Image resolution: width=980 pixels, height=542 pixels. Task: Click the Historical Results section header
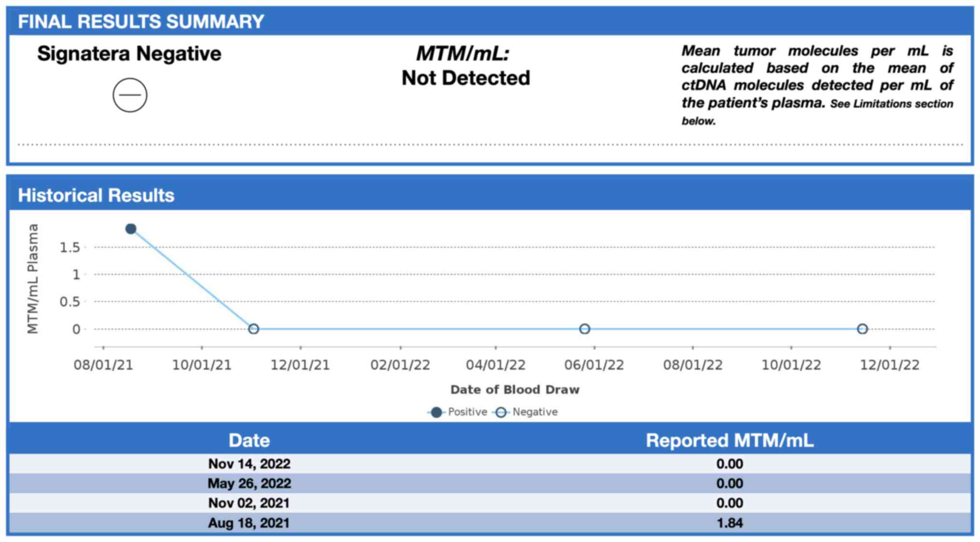96,195
